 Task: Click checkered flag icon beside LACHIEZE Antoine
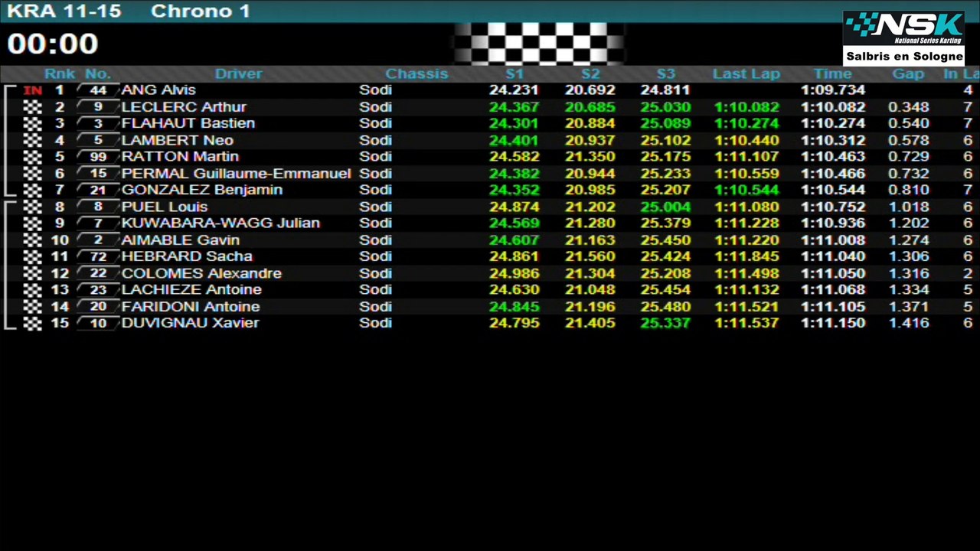pos(32,290)
